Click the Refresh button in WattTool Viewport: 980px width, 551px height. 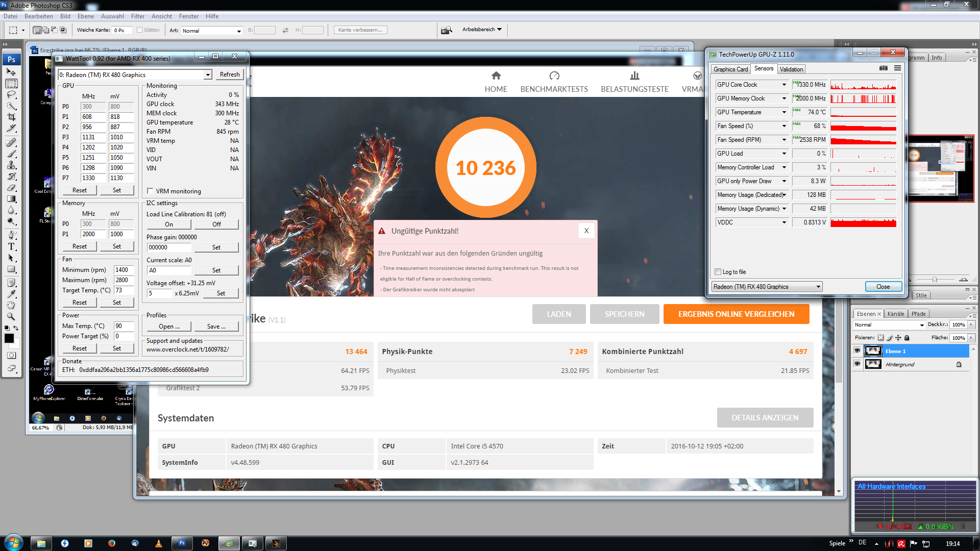[230, 74]
